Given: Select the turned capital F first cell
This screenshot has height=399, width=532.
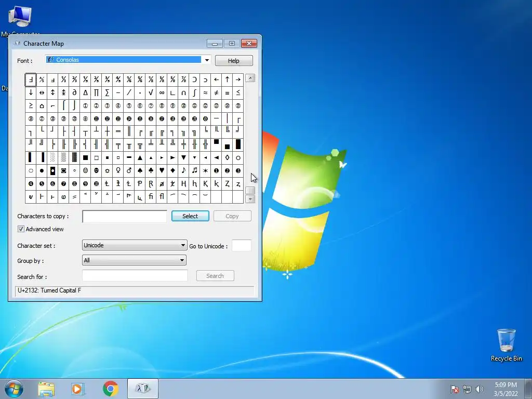Looking at the screenshot, I should pos(31,79).
